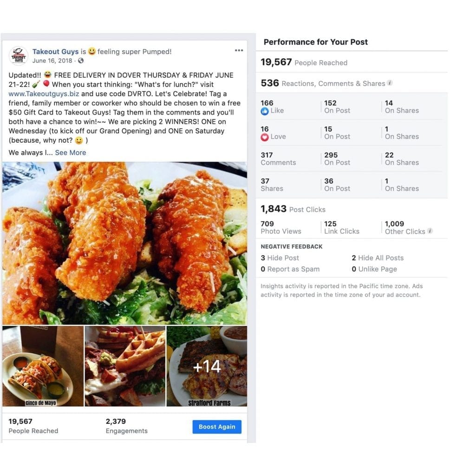Viewport: 457px width, 476px height.
Task: Click the feeling pumped smiley emoji
Action: pos(92,51)
